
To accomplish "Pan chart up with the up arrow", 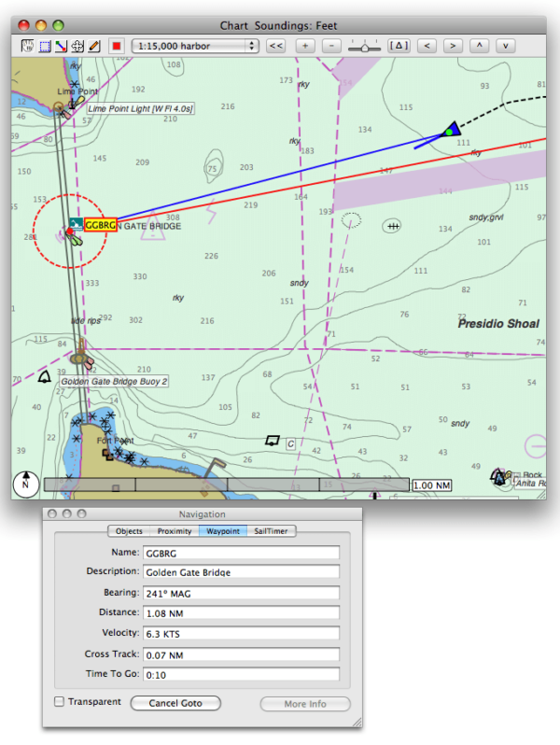I will [x=479, y=45].
